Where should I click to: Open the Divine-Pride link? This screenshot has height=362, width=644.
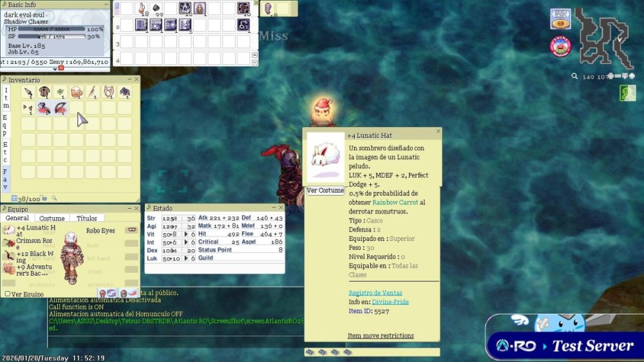pos(390,301)
